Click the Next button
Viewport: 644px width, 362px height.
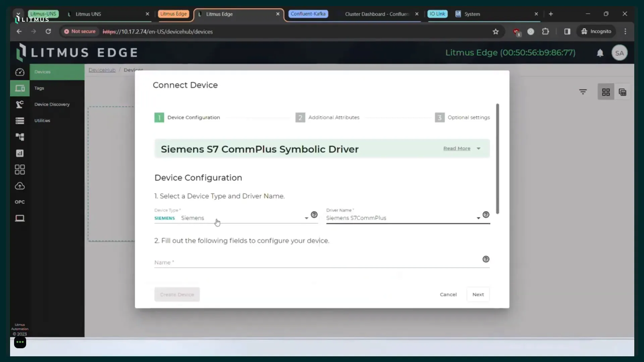pyautogui.click(x=478, y=295)
